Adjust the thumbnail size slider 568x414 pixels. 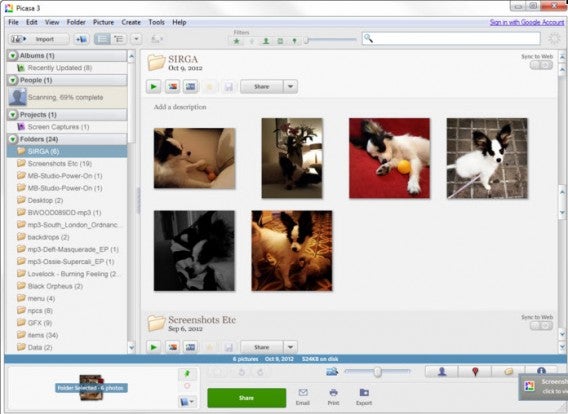click(x=377, y=371)
